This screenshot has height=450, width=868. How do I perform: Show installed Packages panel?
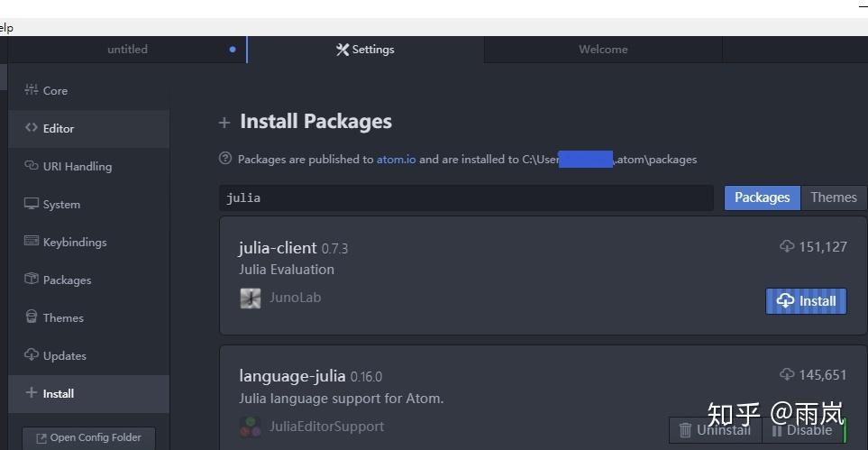pos(67,280)
